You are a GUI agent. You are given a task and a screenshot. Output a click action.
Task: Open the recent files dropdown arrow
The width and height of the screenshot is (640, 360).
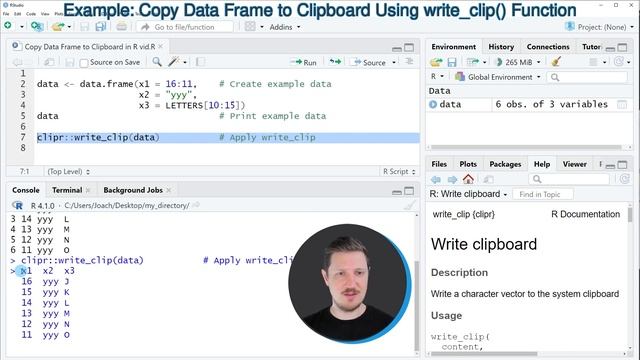point(69,27)
